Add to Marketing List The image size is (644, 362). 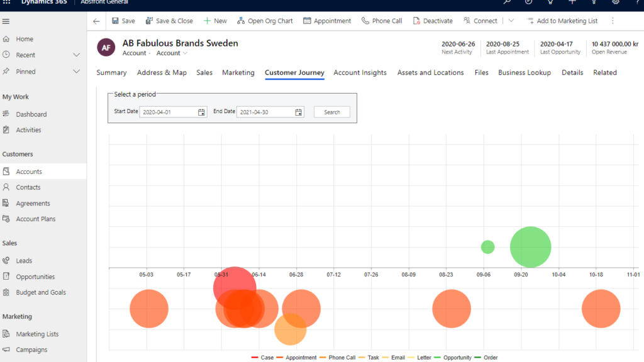click(562, 21)
